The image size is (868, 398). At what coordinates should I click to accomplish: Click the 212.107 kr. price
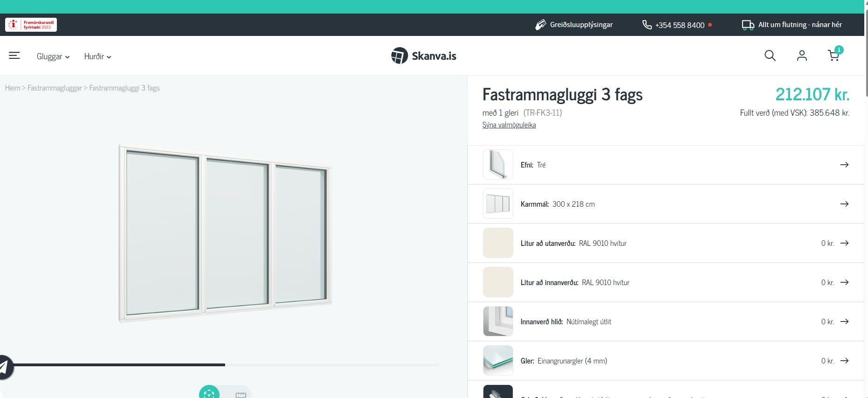(813, 94)
